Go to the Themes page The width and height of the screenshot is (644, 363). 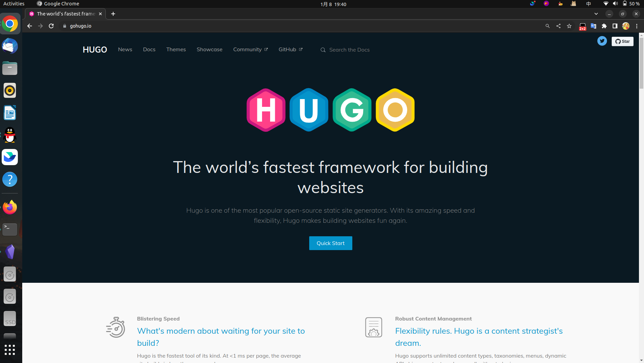pos(176,50)
